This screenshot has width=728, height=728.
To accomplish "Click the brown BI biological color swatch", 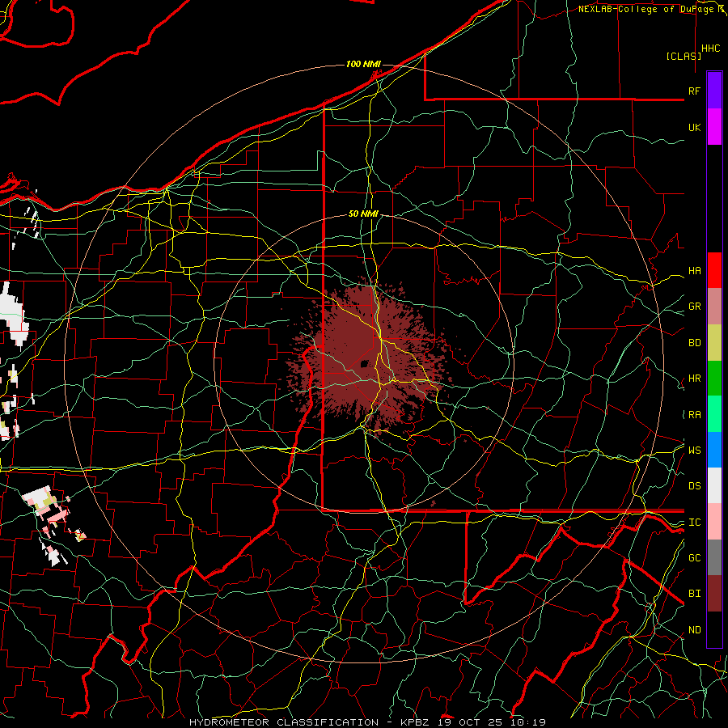I will pyautogui.click(x=714, y=594).
